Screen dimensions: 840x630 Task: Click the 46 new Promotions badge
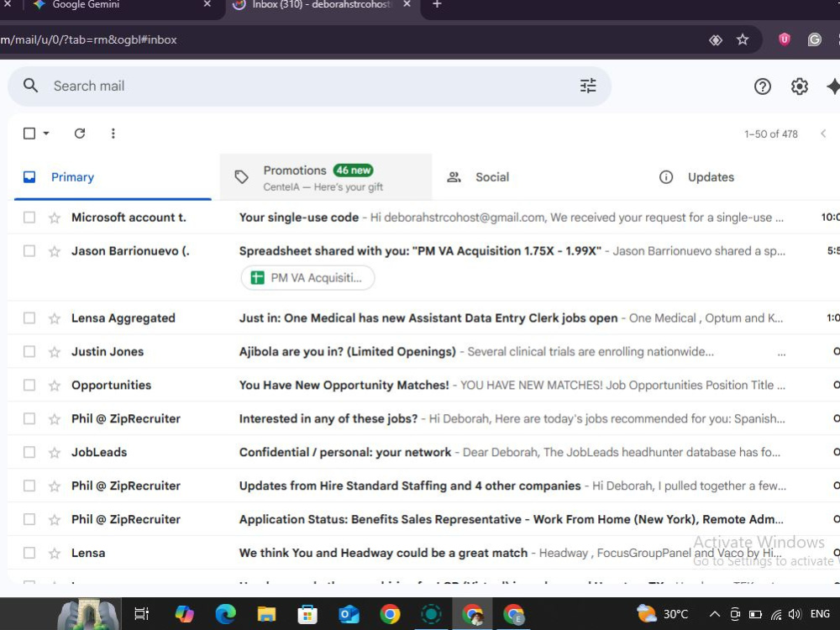(353, 171)
